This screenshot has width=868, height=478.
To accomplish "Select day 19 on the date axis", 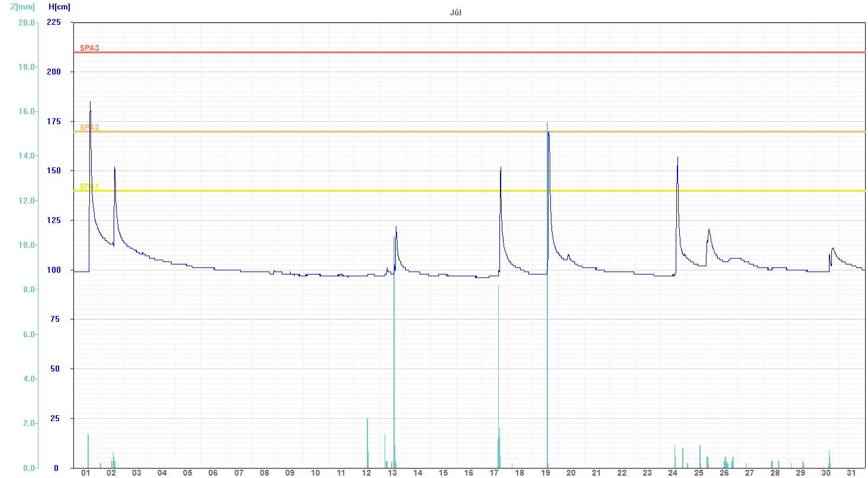I will pos(545,473).
